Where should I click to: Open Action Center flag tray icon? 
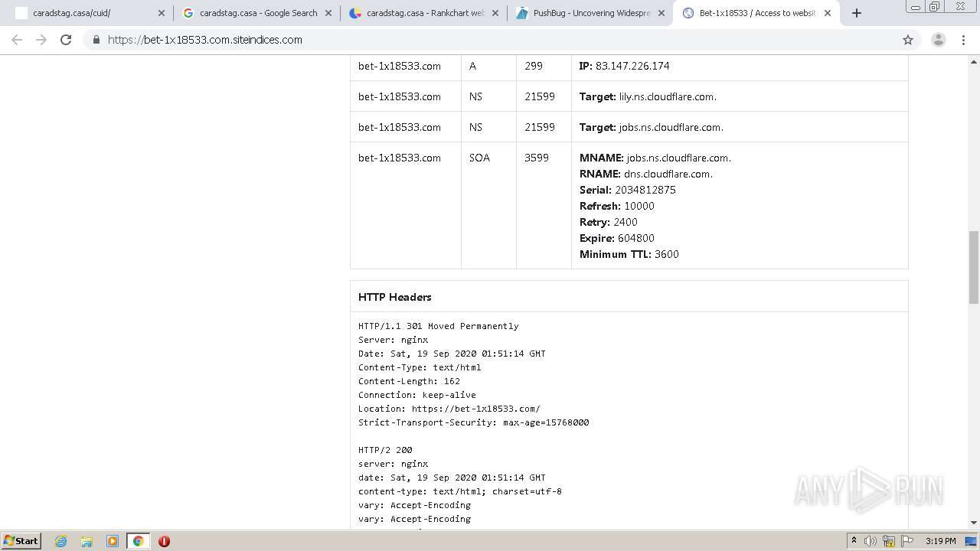(907, 541)
